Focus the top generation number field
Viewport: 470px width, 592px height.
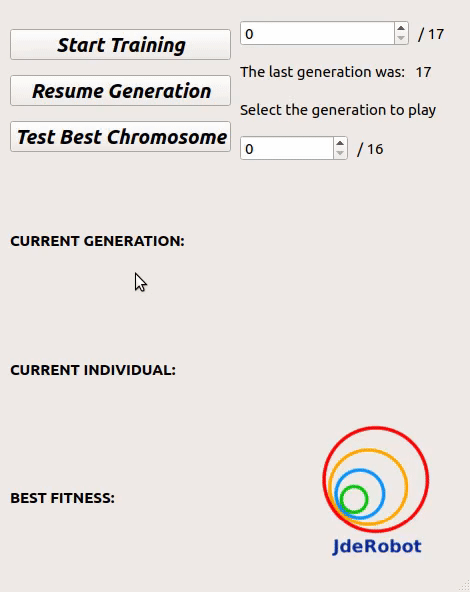[x=317, y=33]
